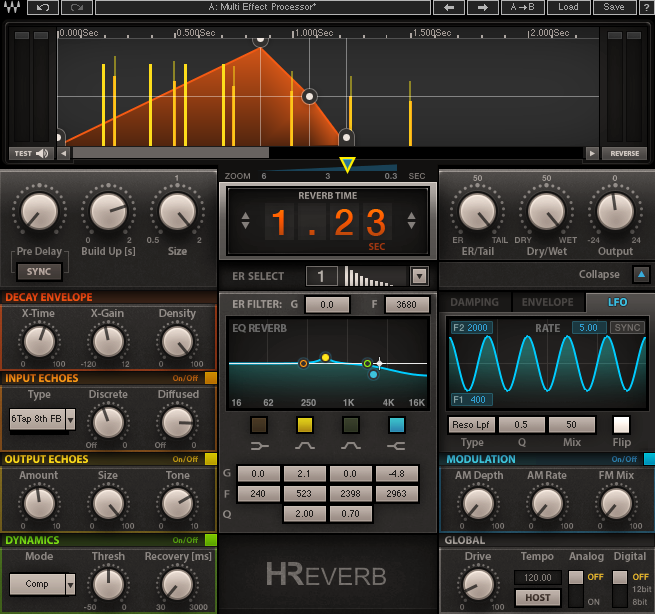Toggle the green EQ band 3 enable
The width and height of the screenshot is (655, 614).
[351, 425]
